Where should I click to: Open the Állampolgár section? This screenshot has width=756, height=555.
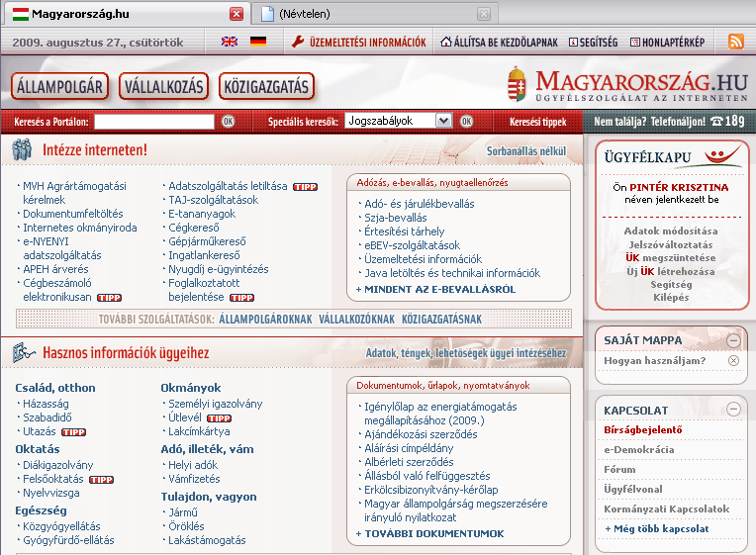[x=59, y=87]
